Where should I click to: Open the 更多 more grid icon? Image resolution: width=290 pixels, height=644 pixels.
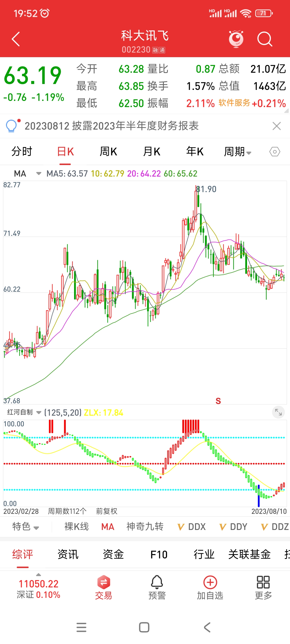coord(263,588)
